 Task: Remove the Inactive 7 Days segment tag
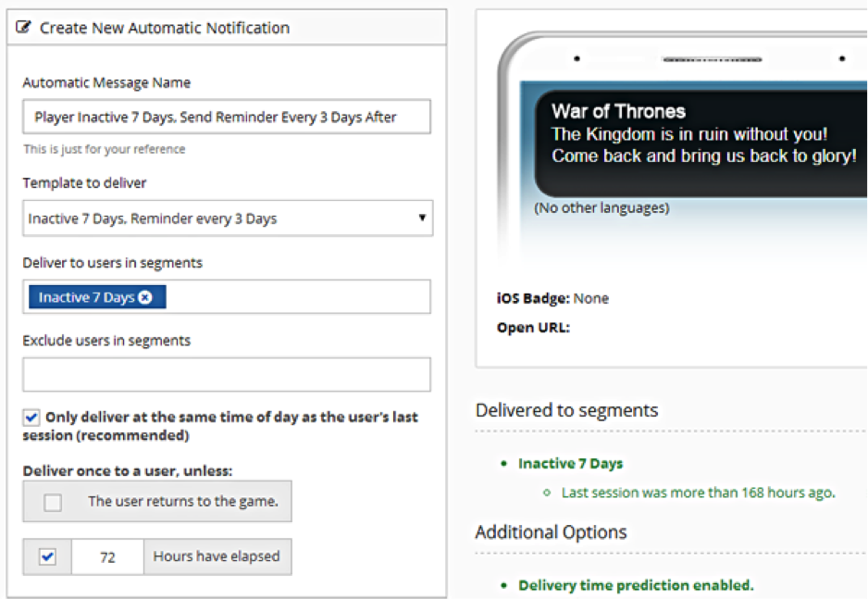[145, 297]
